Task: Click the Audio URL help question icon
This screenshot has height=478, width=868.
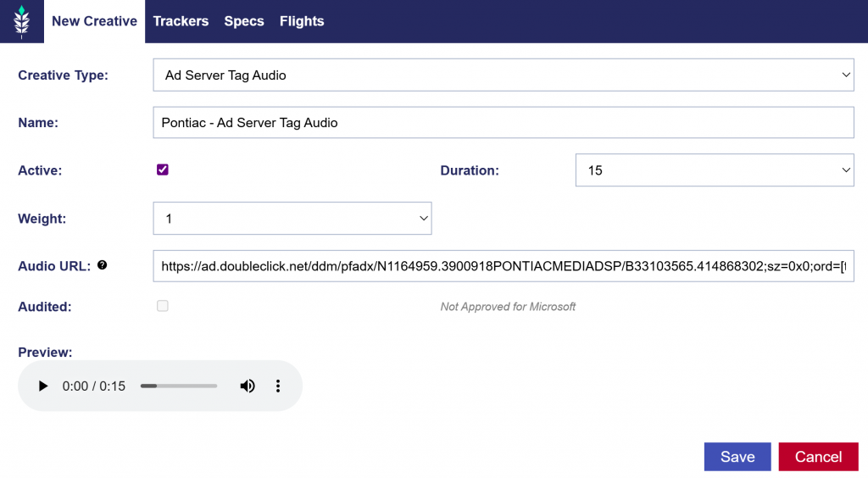Action: pos(103,265)
